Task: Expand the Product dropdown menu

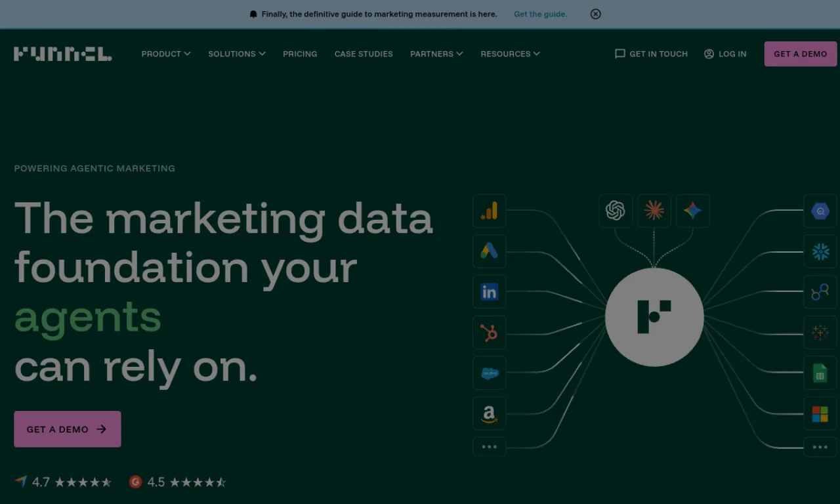Action: click(166, 54)
